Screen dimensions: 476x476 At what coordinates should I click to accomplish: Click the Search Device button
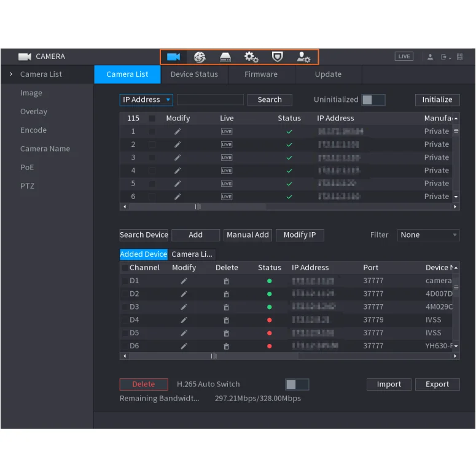144,235
